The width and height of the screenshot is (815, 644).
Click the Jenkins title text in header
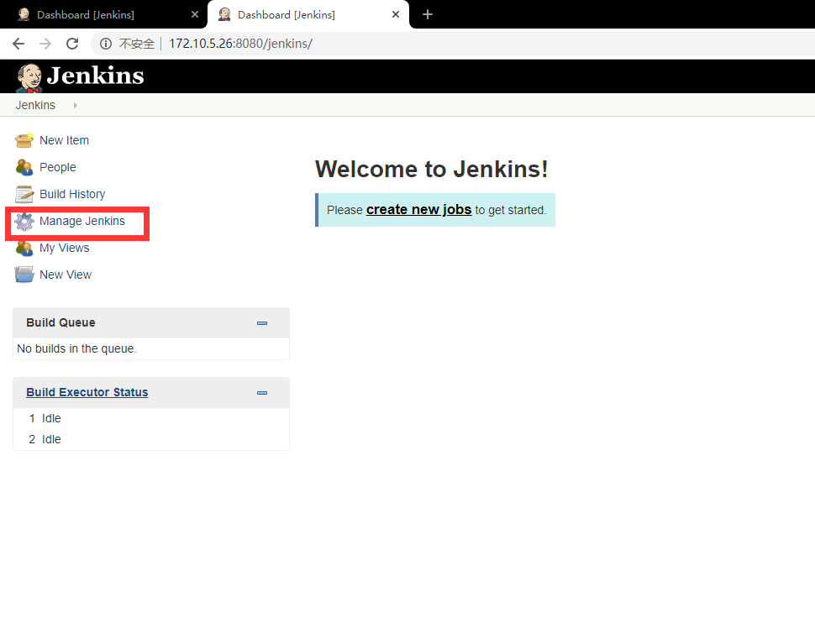coord(95,76)
